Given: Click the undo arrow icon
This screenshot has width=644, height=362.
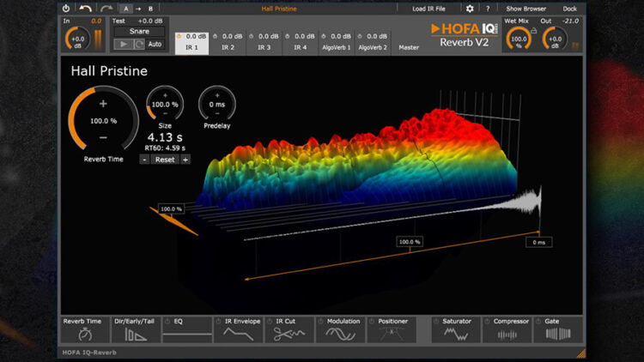Looking at the screenshot, I should (85, 9).
